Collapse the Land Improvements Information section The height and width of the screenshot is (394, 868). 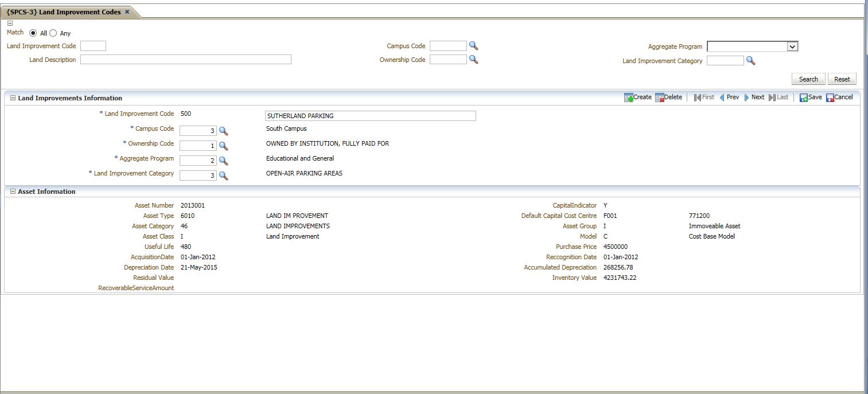[13, 98]
